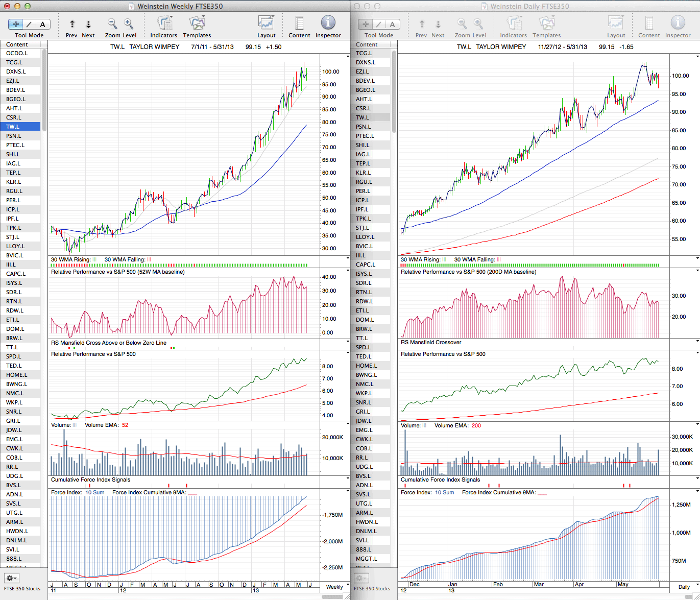The height and width of the screenshot is (600, 700).
Task: Open the Weekly periodicity menu at chart bottom
Action: 334,587
